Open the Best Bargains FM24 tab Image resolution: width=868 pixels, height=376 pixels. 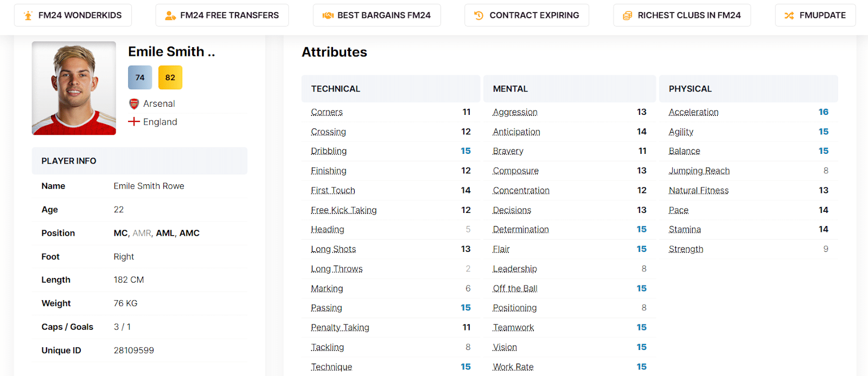click(384, 15)
